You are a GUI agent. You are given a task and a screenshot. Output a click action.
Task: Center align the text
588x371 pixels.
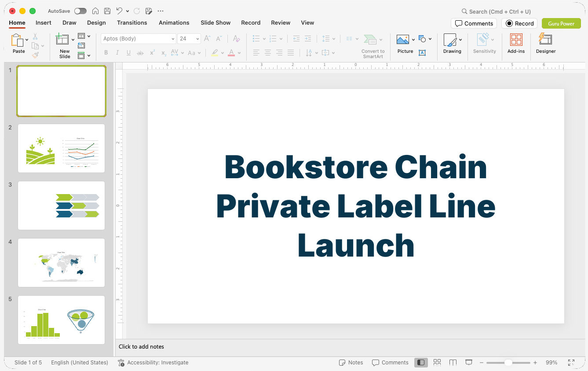coord(267,53)
